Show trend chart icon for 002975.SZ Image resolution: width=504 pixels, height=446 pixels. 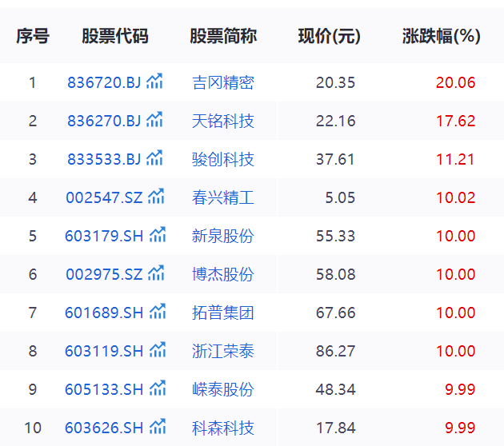(x=157, y=273)
